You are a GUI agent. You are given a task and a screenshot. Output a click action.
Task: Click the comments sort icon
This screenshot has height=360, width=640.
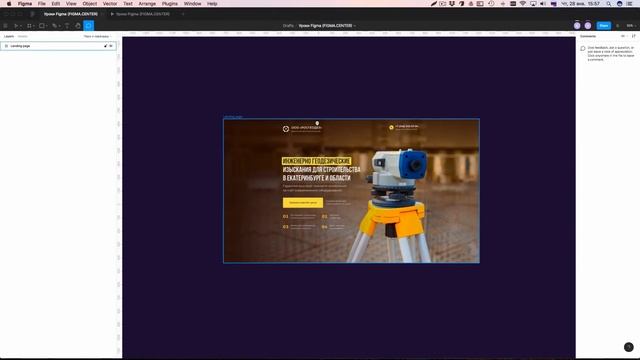pos(633,36)
